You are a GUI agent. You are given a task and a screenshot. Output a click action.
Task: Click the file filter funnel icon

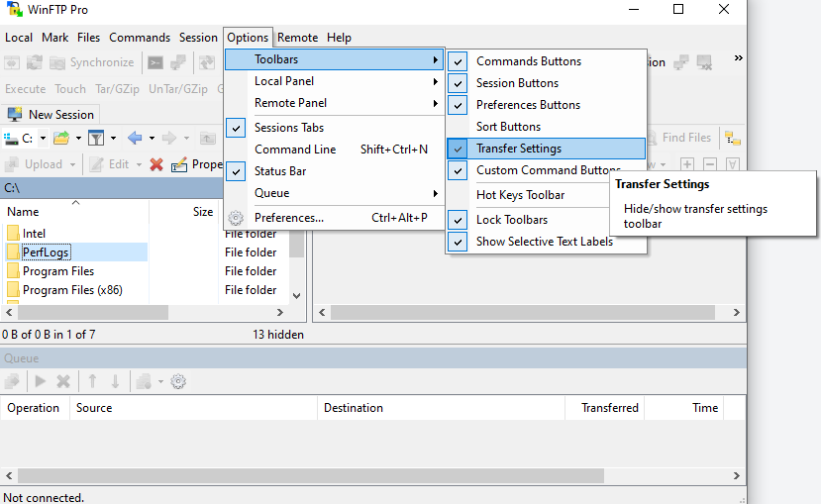[x=96, y=139]
